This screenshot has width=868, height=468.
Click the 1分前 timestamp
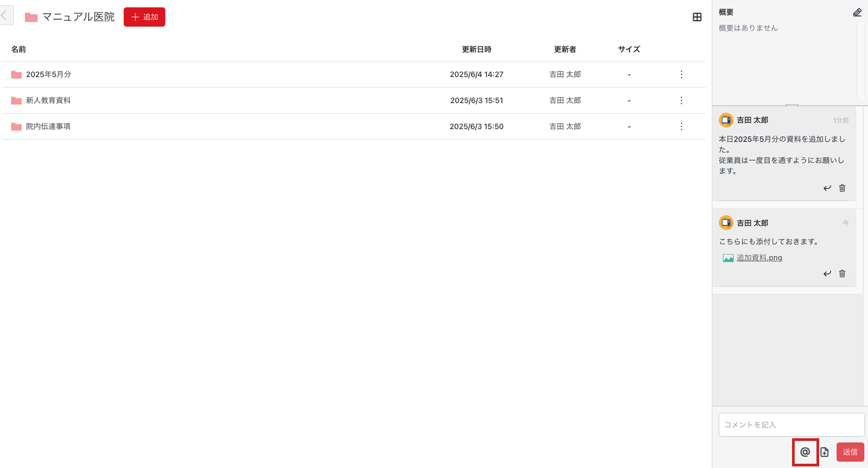pyautogui.click(x=841, y=120)
